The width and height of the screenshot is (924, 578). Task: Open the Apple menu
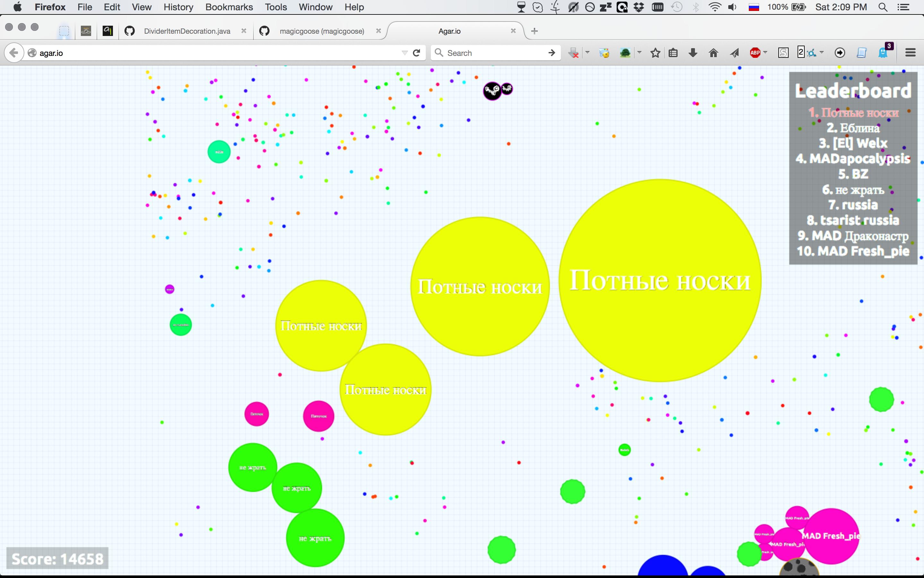click(x=18, y=7)
